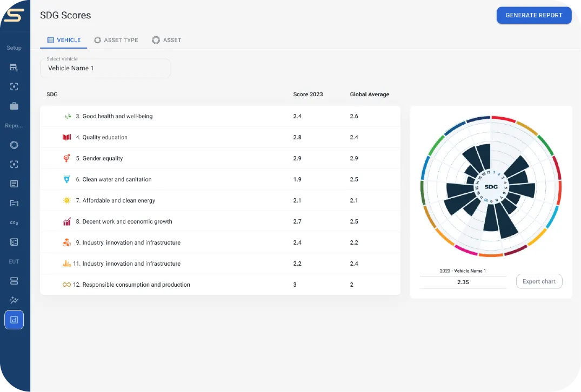
Task: Switch to the Vehicle tab
Action: [x=64, y=40]
